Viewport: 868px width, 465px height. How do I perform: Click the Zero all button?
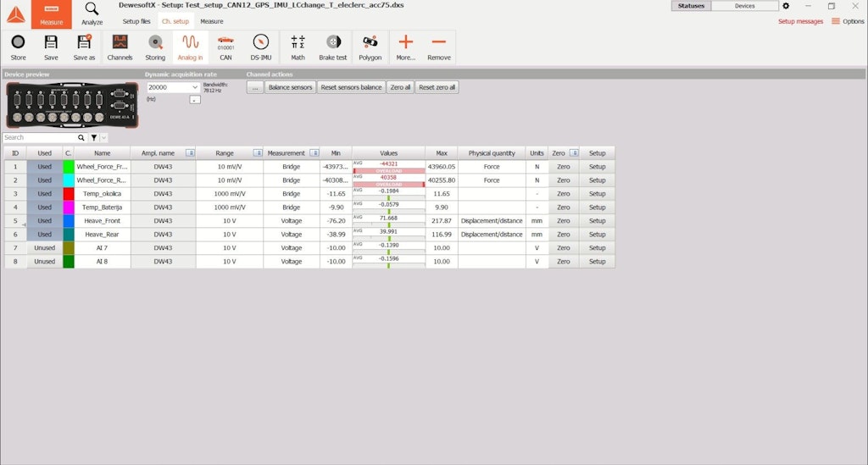pos(400,87)
